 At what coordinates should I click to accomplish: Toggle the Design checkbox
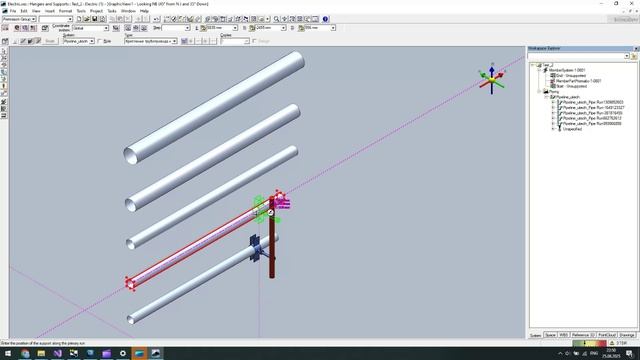(255, 41)
